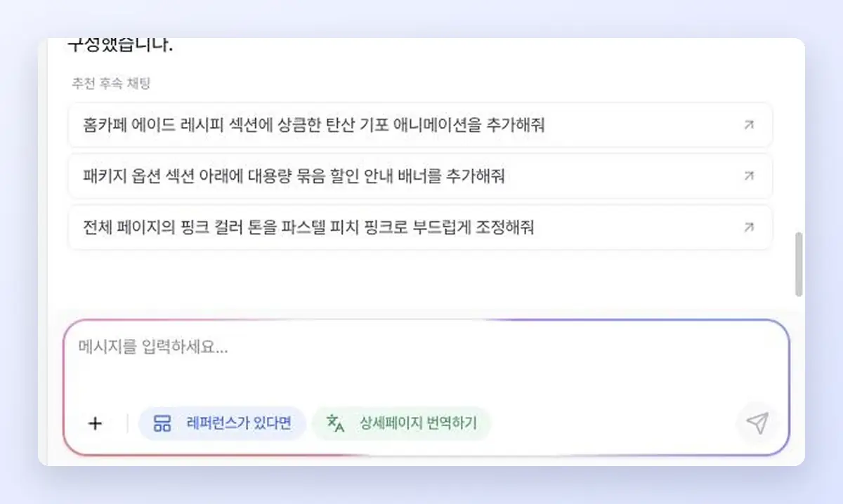Viewport: 843px width, 504px height.
Task: Click the 상세페이지 번역하기 button
Action: pos(402,423)
